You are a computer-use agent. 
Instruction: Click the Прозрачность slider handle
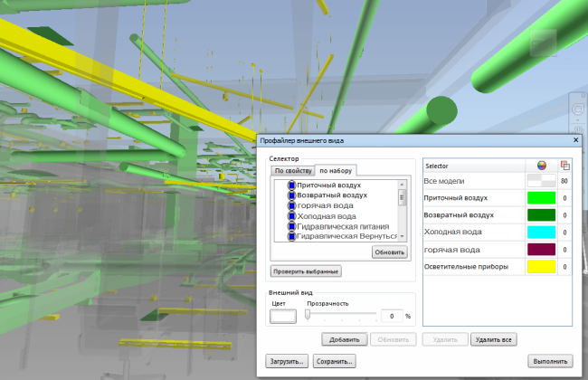coord(308,315)
